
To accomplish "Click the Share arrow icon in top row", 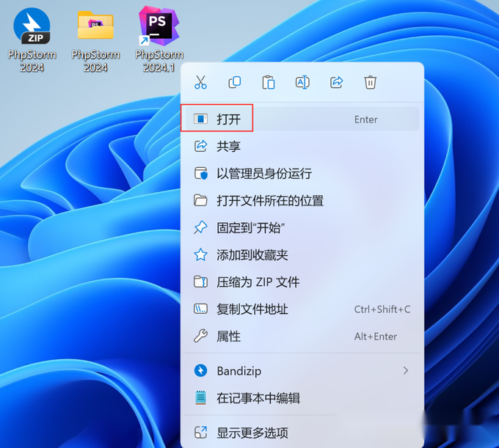I will [336, 82].
